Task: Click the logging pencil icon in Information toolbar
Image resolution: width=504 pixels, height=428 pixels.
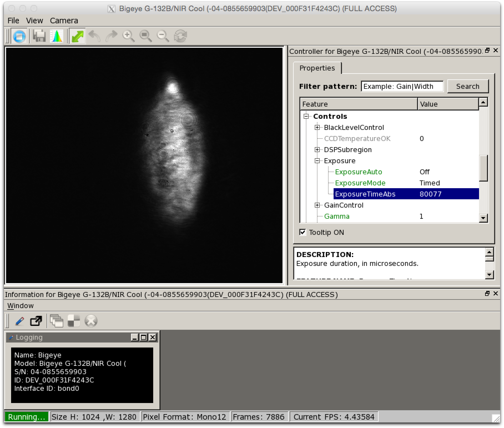Action: pos(19,321)
